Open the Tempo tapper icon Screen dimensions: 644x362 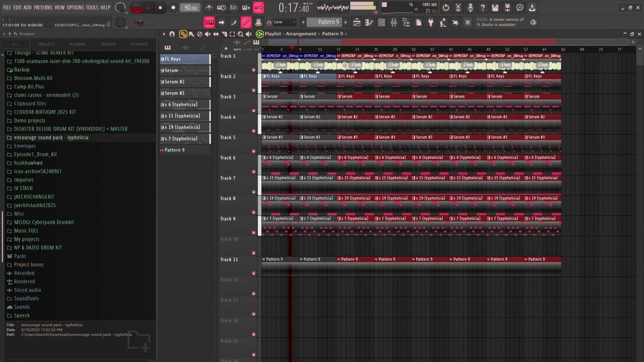click(443, 22)
